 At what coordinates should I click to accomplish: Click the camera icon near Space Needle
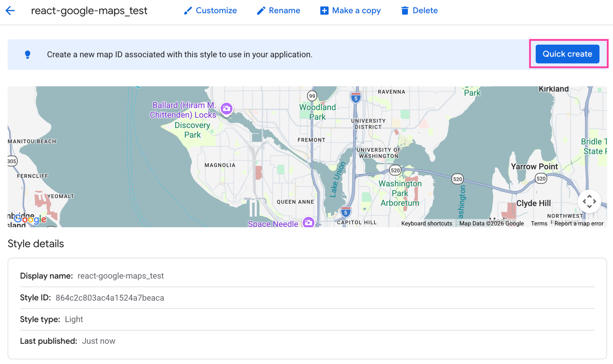coord(308,223)
